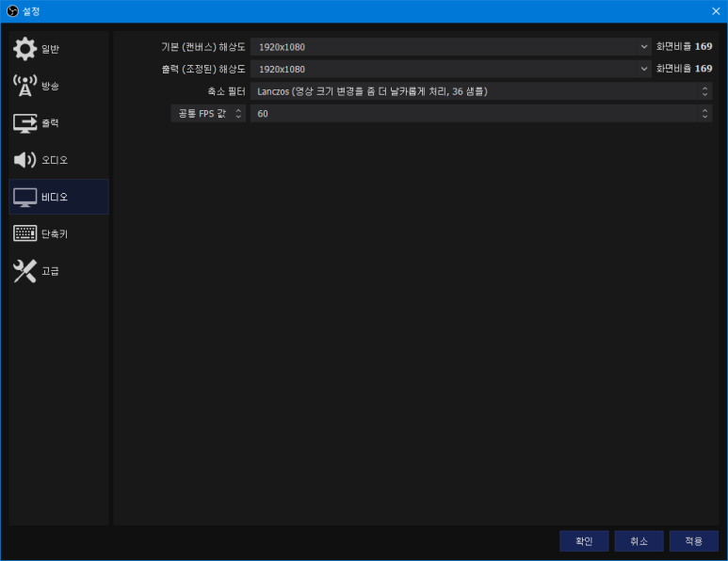Open the 출력 output monitor icon

[24, 123]
